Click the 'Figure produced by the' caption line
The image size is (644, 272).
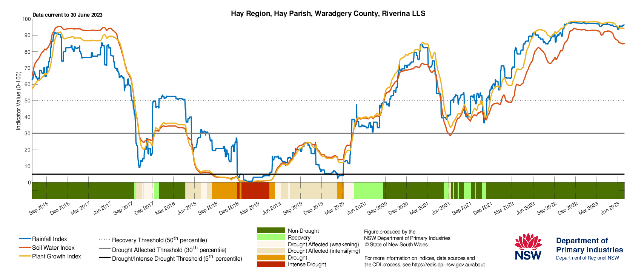[390, 232]
